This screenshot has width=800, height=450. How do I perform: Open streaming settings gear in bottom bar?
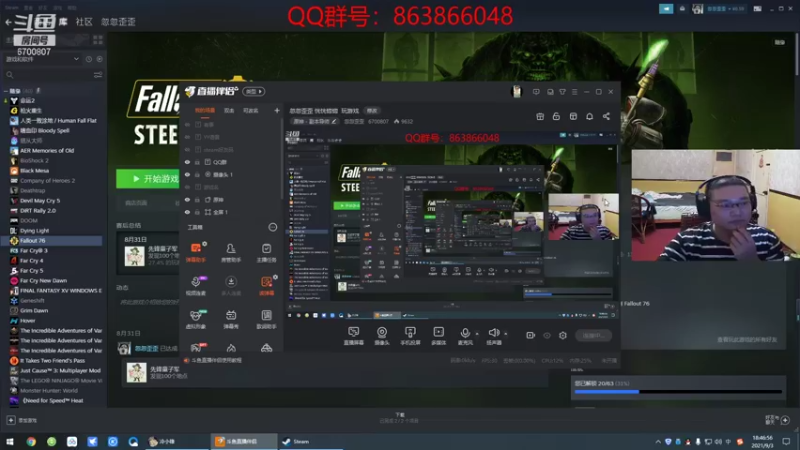point(563,335)
